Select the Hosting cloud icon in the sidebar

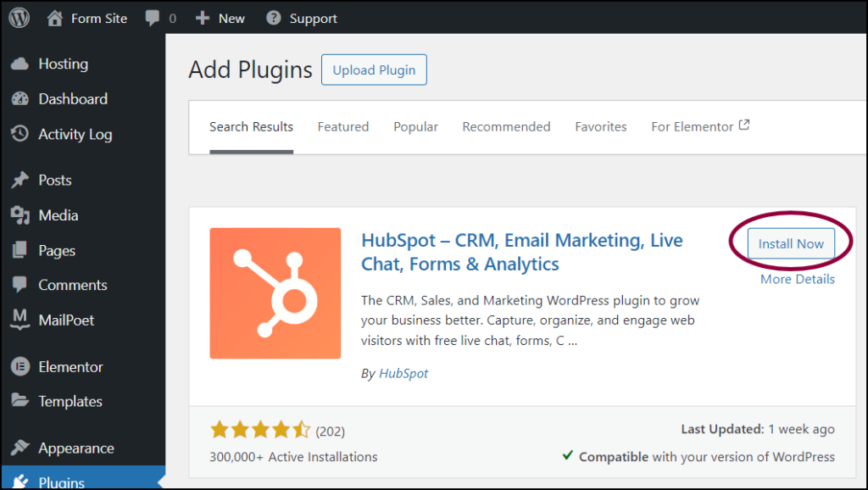[20, 63]
